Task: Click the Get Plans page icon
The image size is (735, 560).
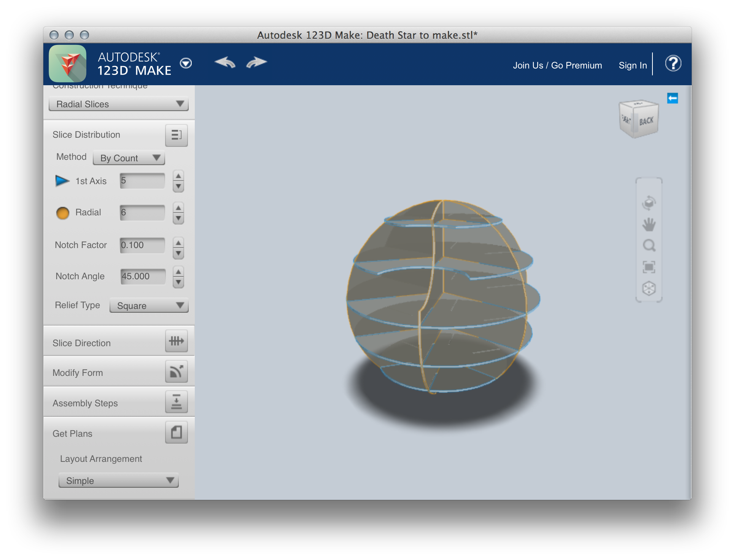Action: 176,432
